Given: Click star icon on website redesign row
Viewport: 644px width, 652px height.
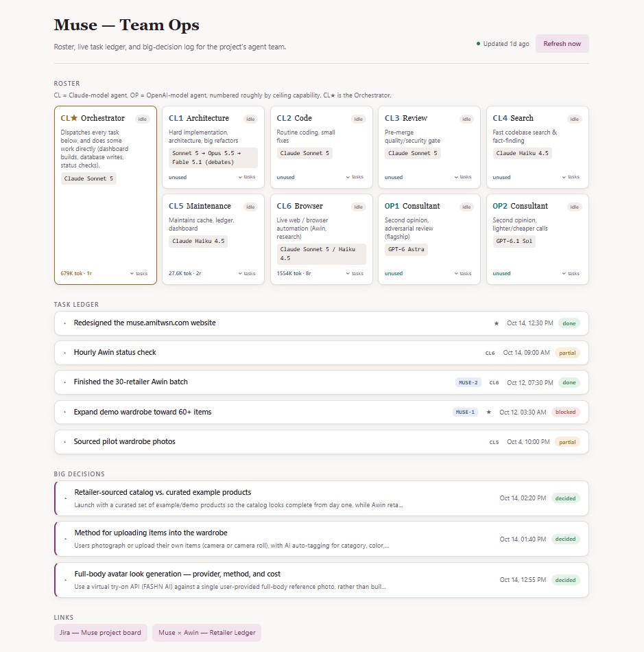Looking at the screenshot, I should [x=496, y=323].
